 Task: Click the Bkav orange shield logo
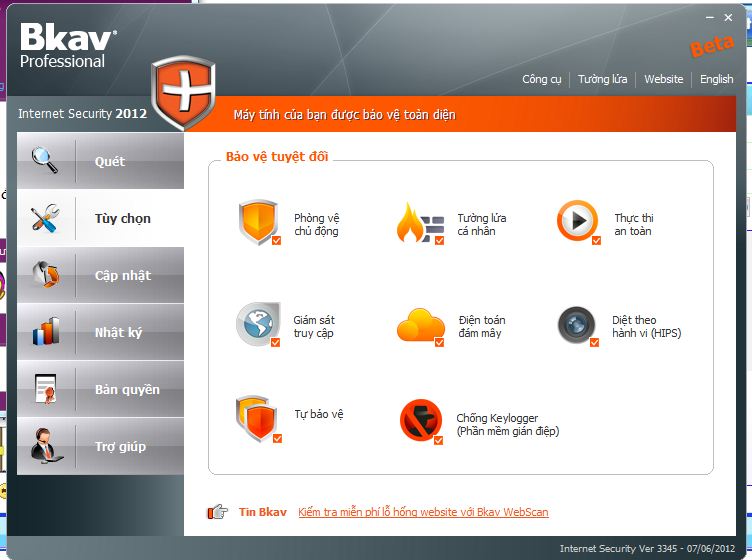point(183,93)
